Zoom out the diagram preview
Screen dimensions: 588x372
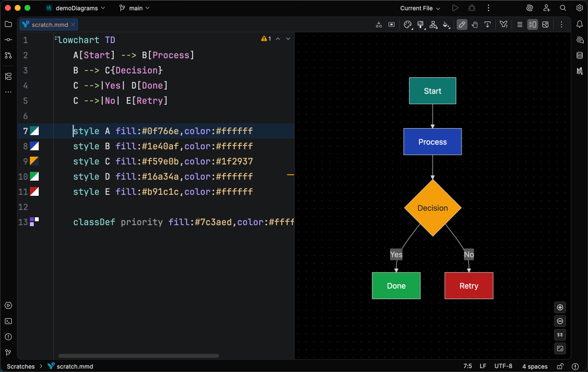click(560, 321)
